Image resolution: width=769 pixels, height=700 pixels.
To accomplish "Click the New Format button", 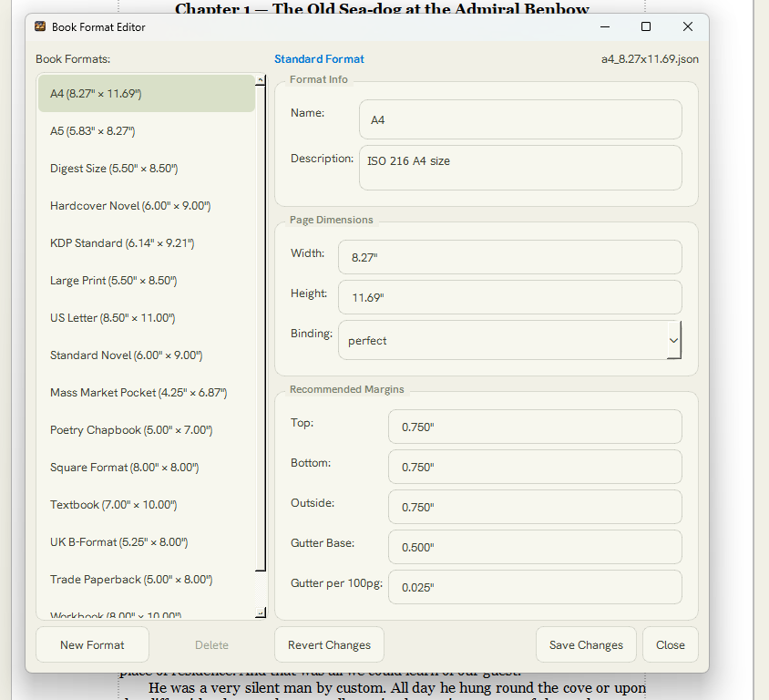I will click(92, 644).
